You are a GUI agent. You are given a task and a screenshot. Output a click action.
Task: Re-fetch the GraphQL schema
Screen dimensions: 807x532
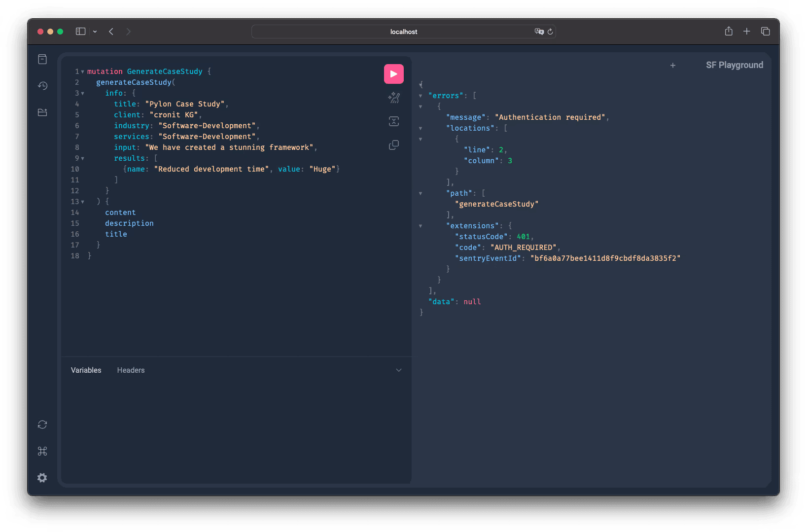42,425
